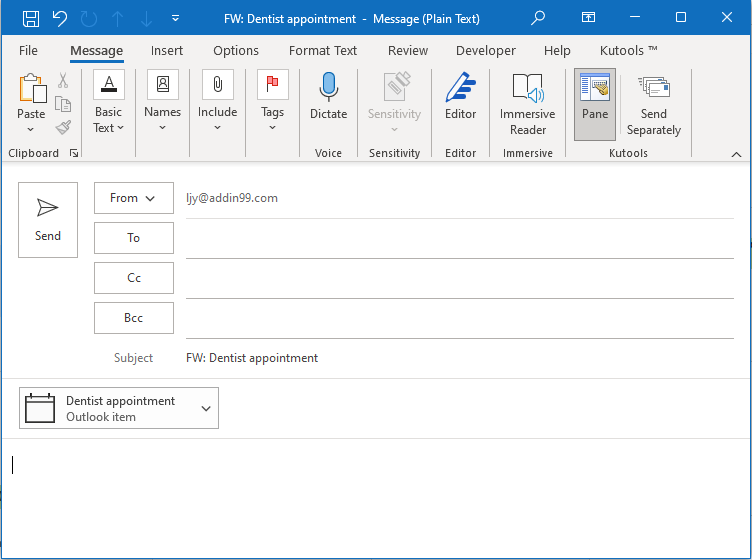
Task: Toggle the Kutools Pane
Action: click(595, 105)
